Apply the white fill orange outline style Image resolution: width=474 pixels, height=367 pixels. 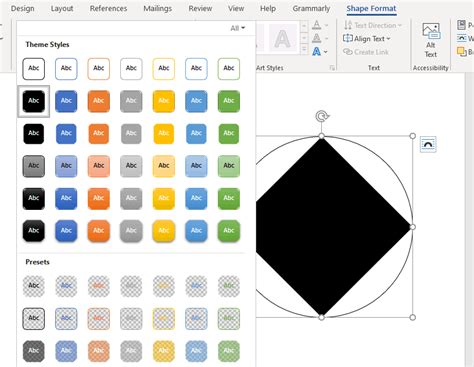[x=99, y=69]
